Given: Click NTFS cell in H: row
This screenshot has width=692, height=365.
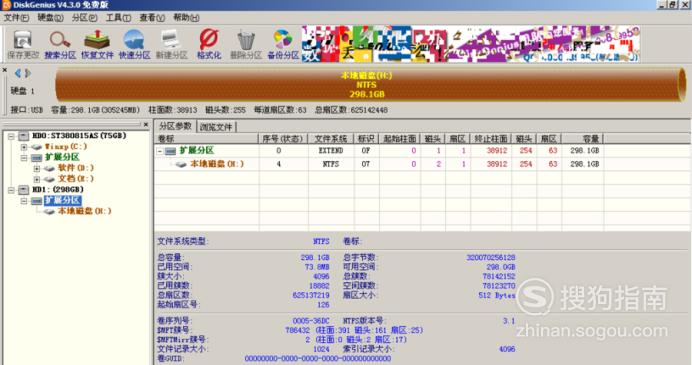Looking at the screenshot, I should coord(331,164).
